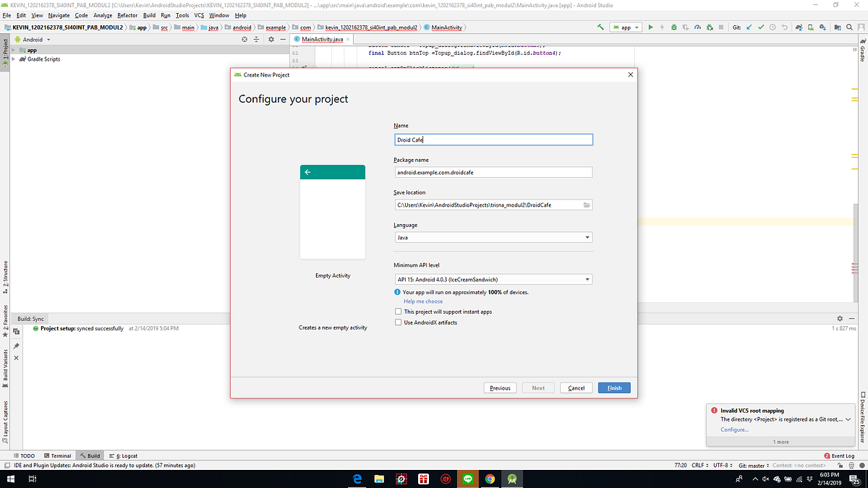Enable 'Use AndroidX artifacts'
Screen dimensions: 868x488
coord(398,322)
